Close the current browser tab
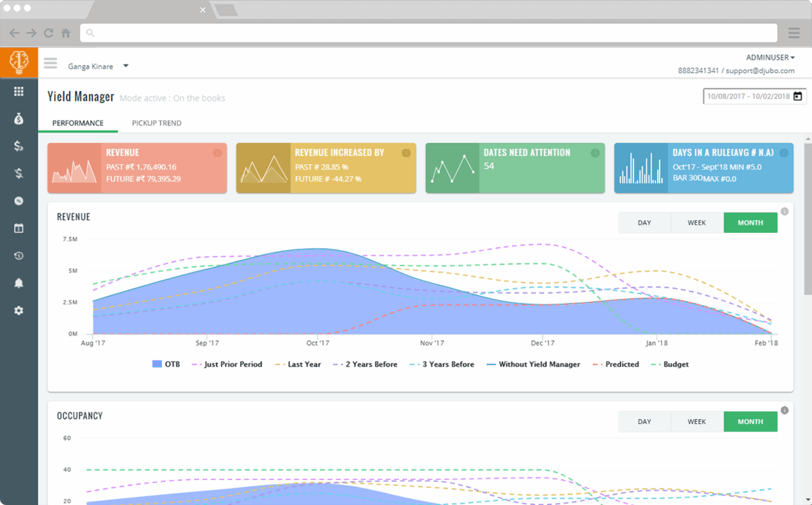 click(203, 9)
